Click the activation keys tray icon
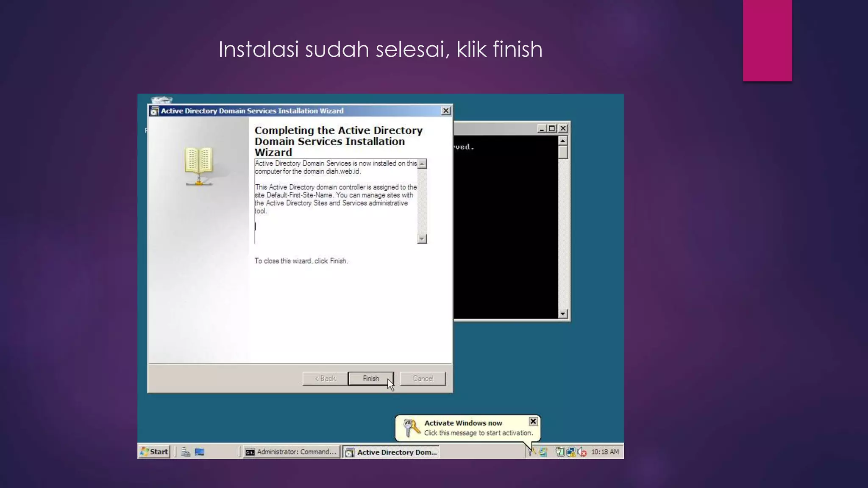868x488 pixels. (x=531, y=452)
